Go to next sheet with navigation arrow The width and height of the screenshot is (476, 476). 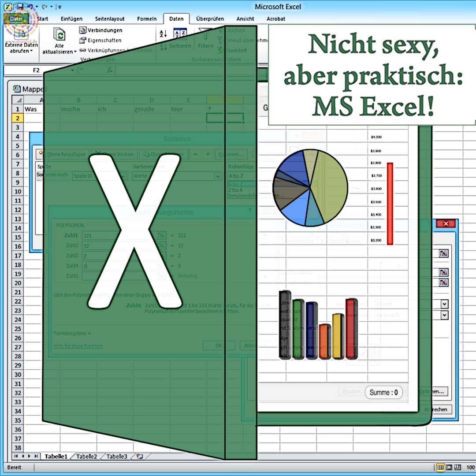(29, 456)
